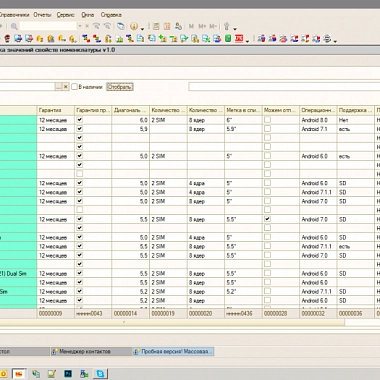Click the user icon next to the calendar
The image size is (380, 380).
point(178,26)
